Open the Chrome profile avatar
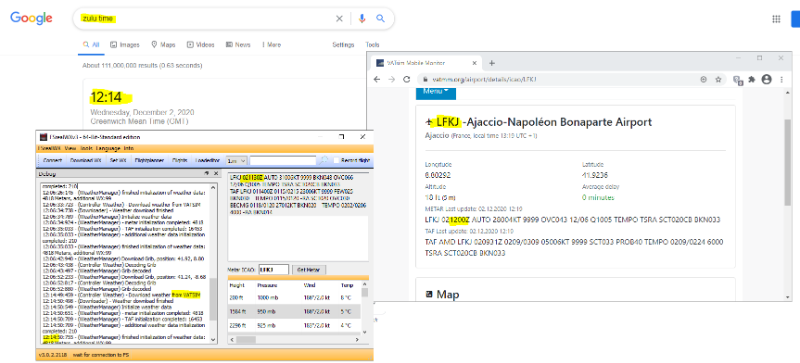Viewport: 800px width, 363px height. click(766, 80)
